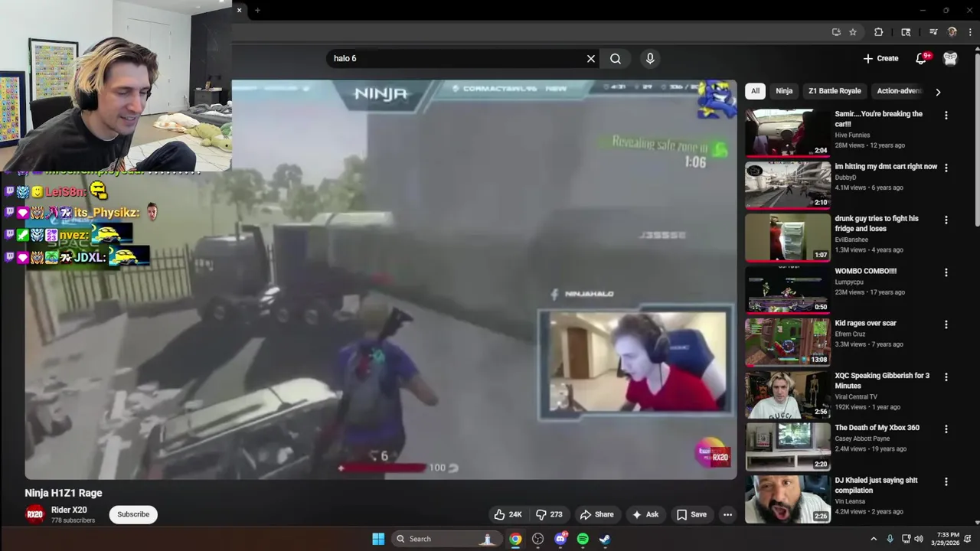Clear the YouTube search box text
This screenshot has width=980, height=551.
coord(590,58)
